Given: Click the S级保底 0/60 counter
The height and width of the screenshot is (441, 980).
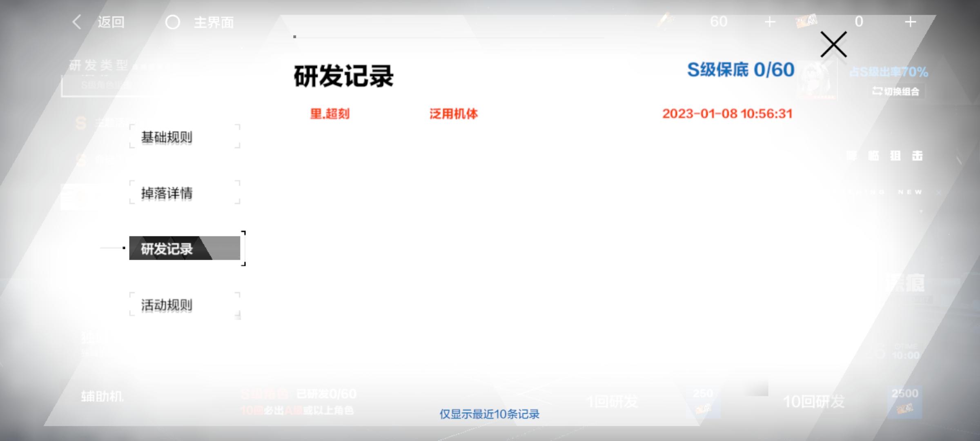Looking at the screenshot, I should 740,70.
